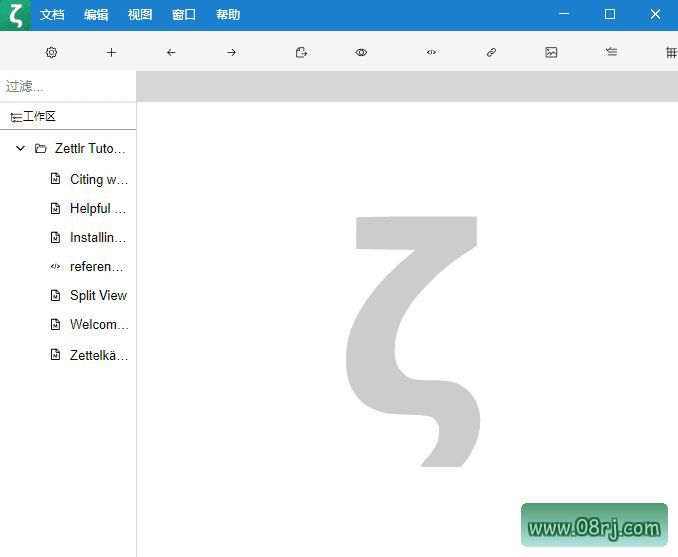This screenshot has height=557, width=678.
Task: Open the Citing w… file
Action: tap(99, 179)
